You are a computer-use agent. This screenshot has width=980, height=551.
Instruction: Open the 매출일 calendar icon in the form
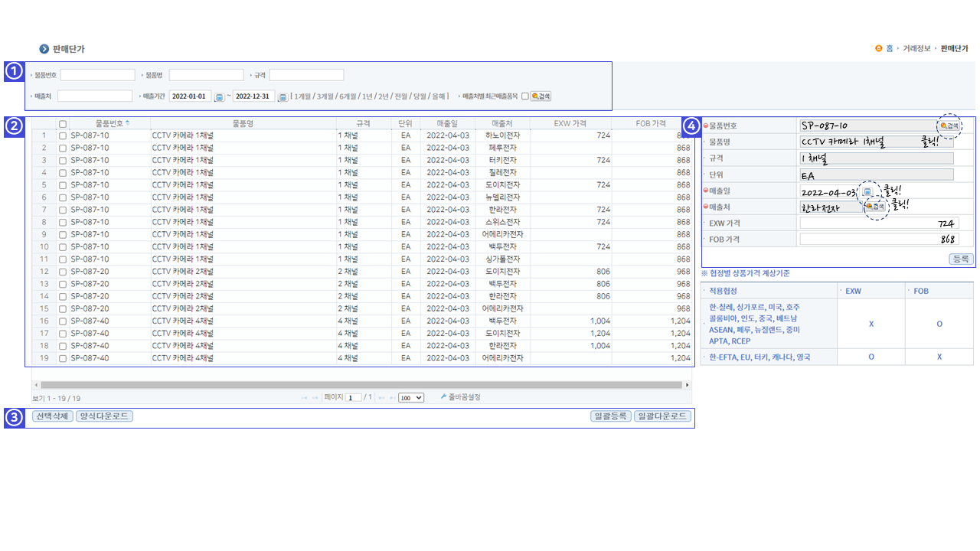(867, 191)
